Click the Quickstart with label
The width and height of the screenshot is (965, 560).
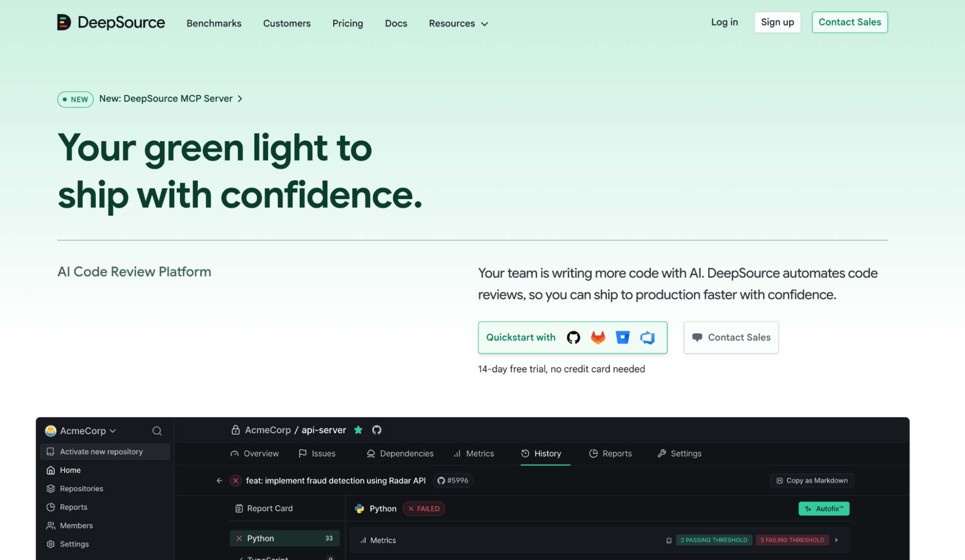[520, 338]
